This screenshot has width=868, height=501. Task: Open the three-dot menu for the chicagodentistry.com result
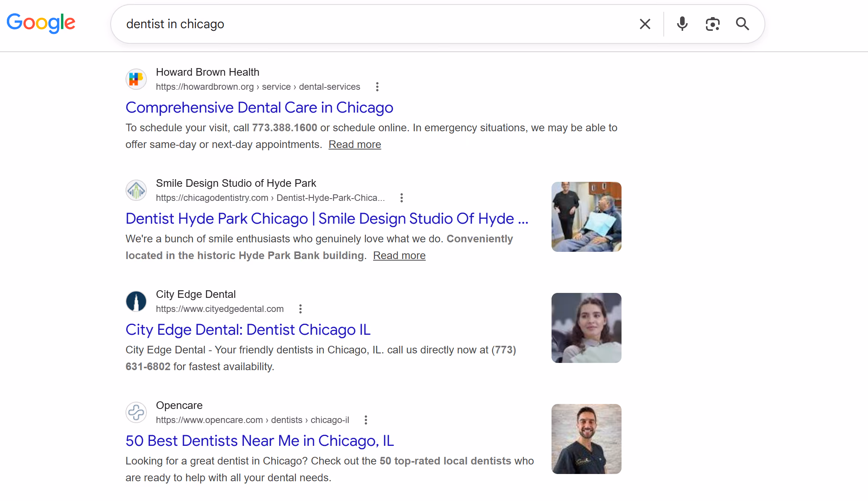[x=402, y=198]
